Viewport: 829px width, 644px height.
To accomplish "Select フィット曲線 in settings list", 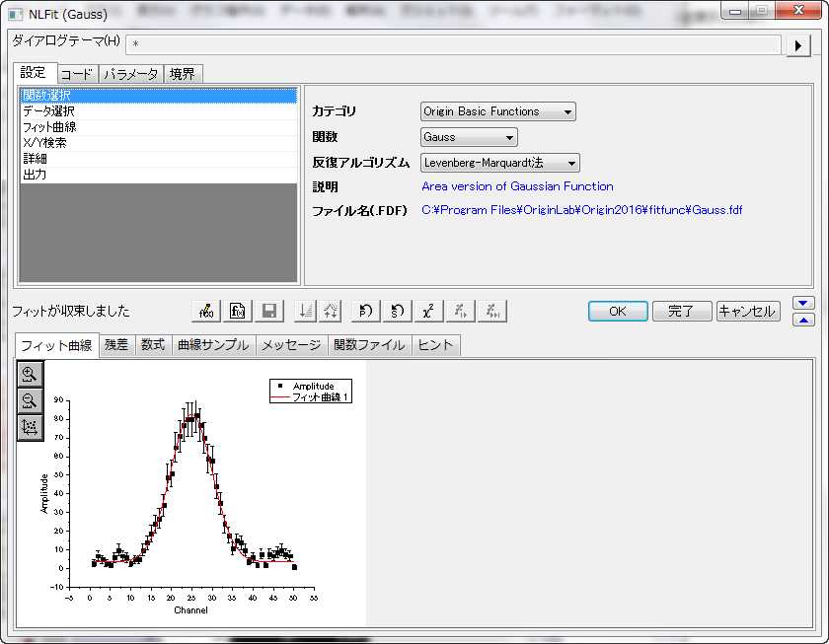I will coord(159,127).
